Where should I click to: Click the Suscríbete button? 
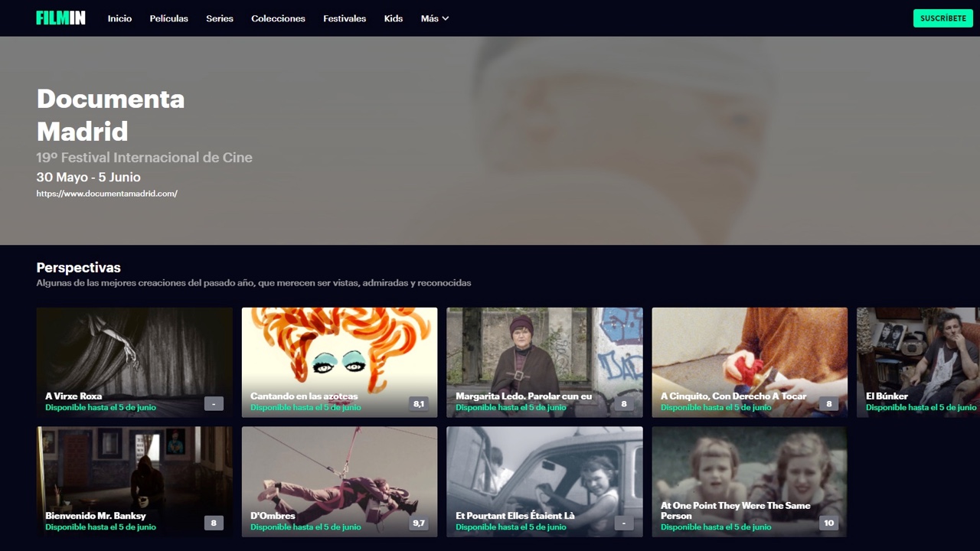pos(943,18)
